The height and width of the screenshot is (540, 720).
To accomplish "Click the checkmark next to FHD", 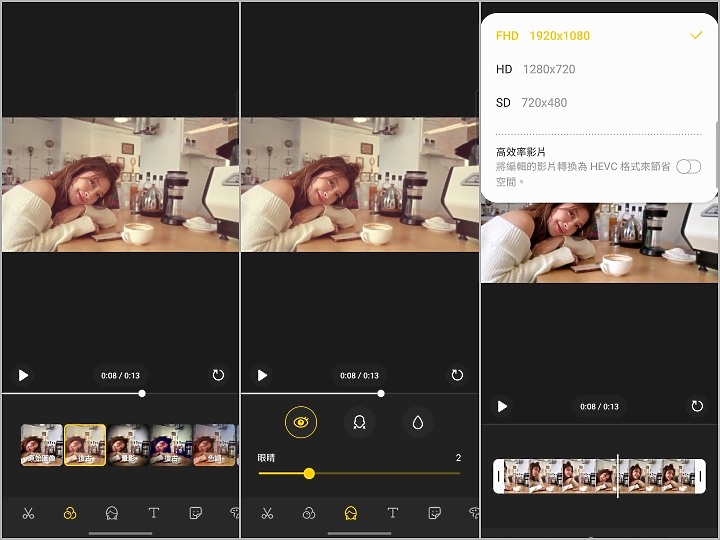I will coord(696,35).
